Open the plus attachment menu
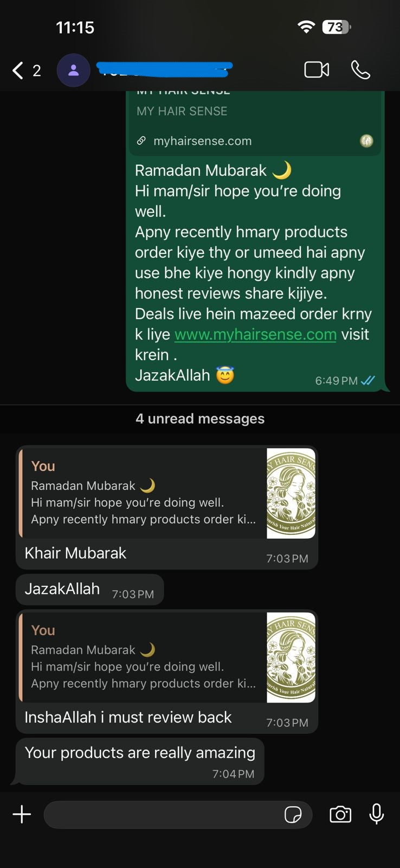This screenshot has height=868, width=400. 22,814
